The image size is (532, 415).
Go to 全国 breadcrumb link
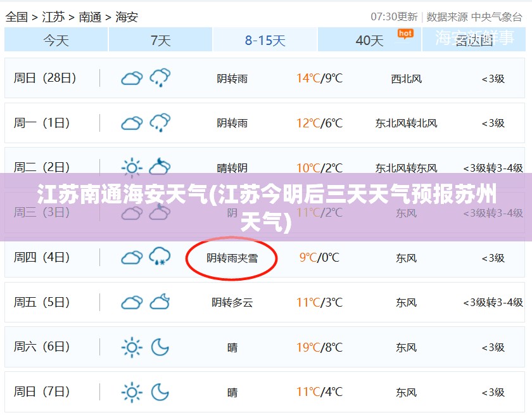coord(16,16)
